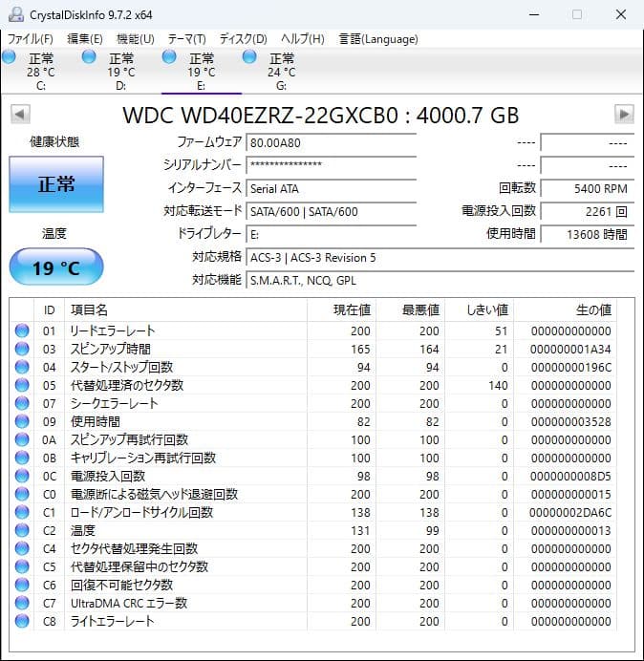The height and width of the screenshot is (661, 644).
Task: Click status orb for ID 01 リードエラーレート
Action: point(22,330)
